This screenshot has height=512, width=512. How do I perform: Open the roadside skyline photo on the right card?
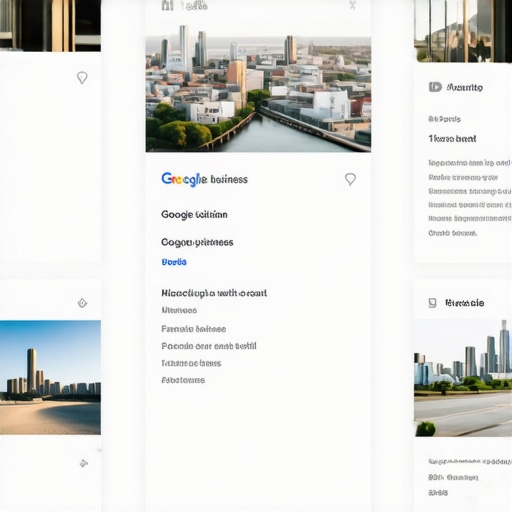(x=463, y=378)
